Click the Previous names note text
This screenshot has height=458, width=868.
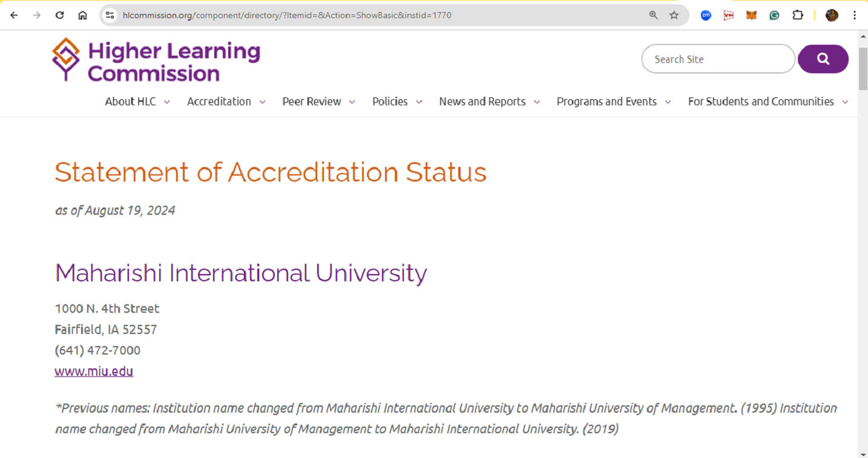click(x=446, y=419)
